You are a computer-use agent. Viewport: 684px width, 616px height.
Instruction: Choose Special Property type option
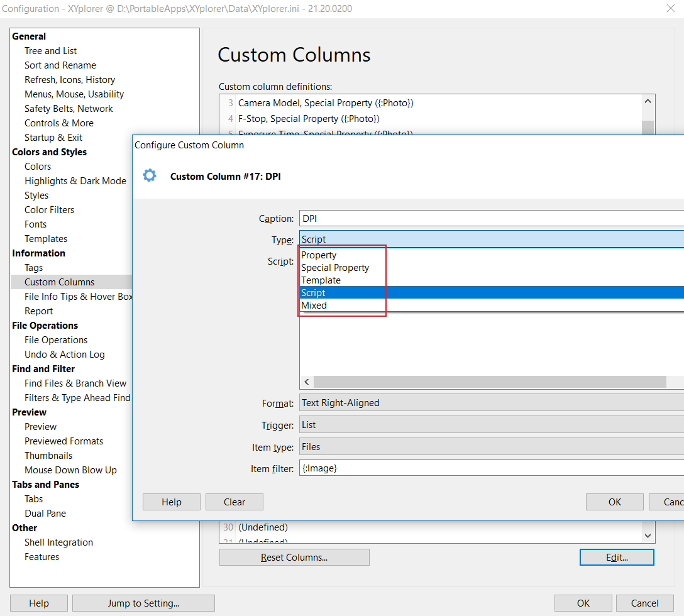pyautogui.click(x=335, y=268)
